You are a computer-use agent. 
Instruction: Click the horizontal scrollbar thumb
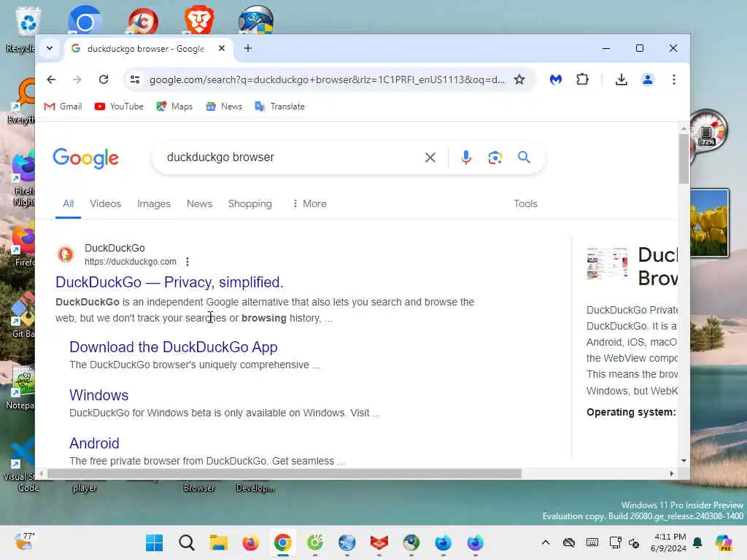pyautogui.click(x=285, y=474)
